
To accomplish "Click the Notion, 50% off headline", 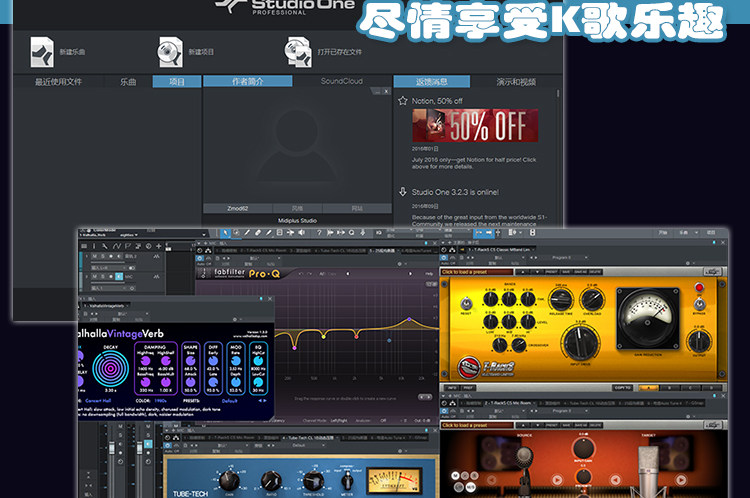I will 437,101.
